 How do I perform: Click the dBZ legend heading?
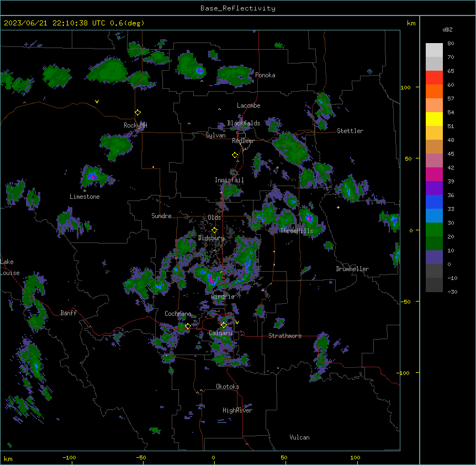coord(447,30)
